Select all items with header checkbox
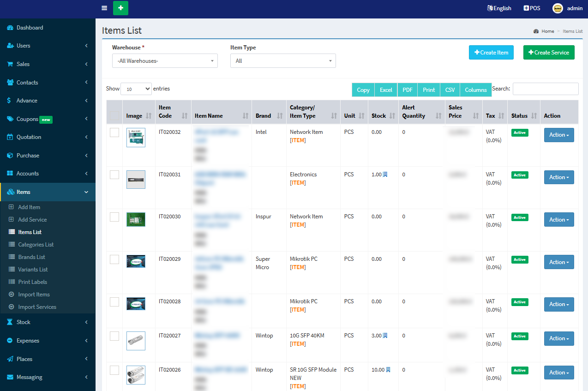 coord(114,116)
